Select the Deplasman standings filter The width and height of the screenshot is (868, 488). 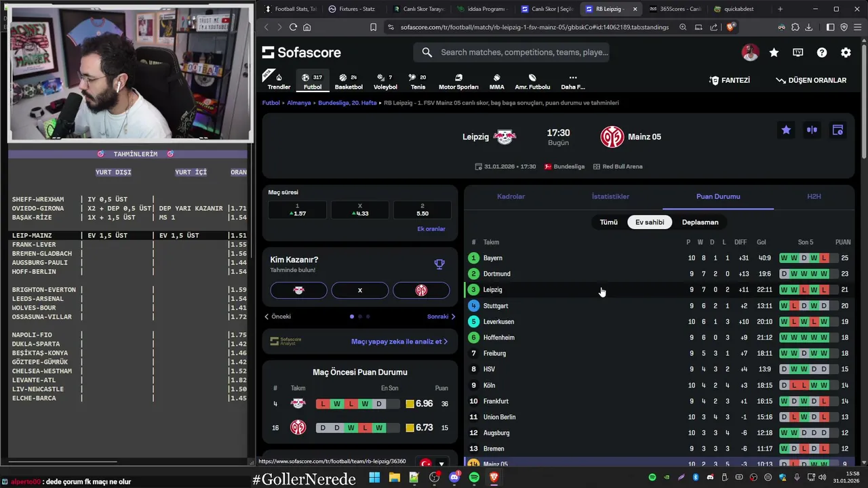700,222
